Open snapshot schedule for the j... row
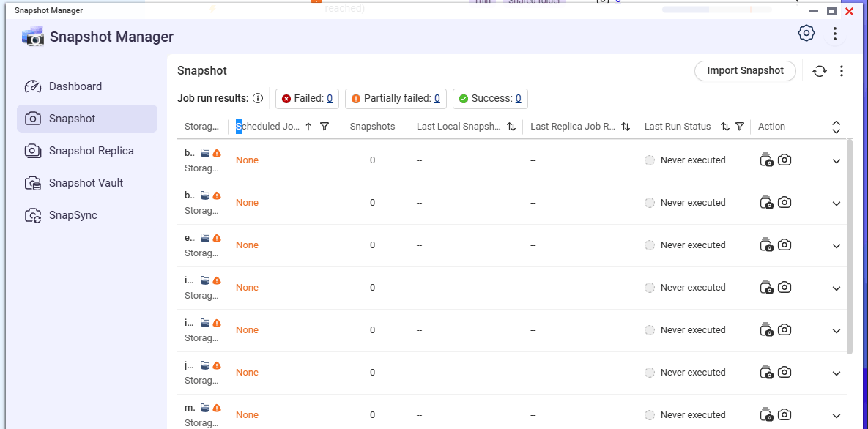 766,372
